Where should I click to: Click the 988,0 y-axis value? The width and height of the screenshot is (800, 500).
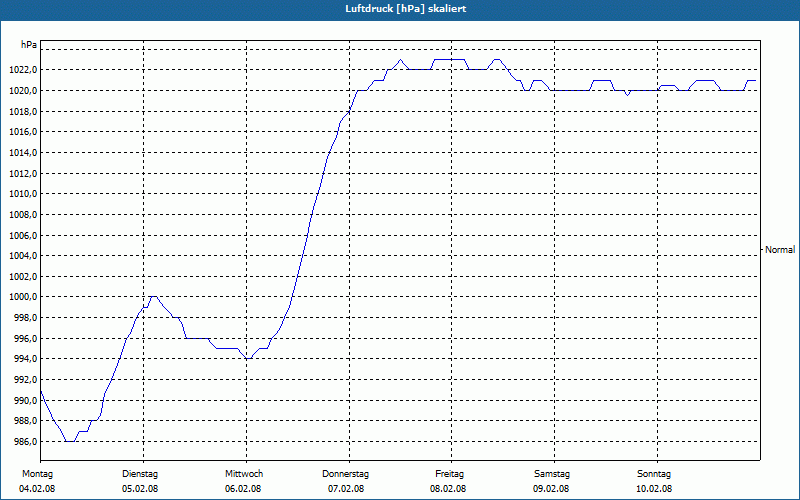coord(25,421)
